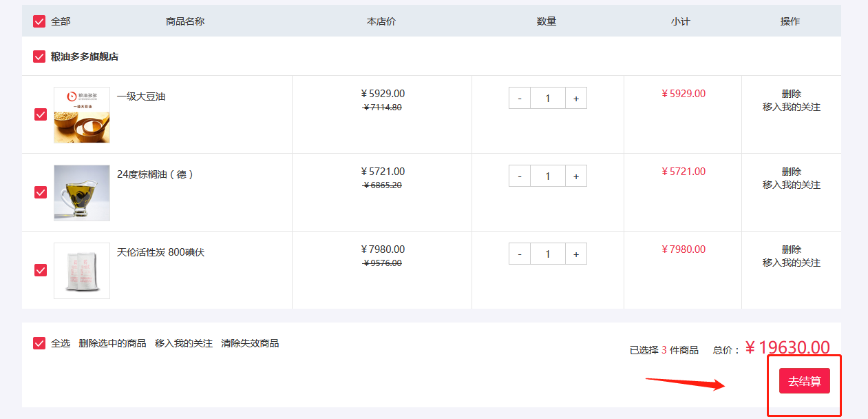
Task: Delete the 一级大豆油 item
Action: 791,94
